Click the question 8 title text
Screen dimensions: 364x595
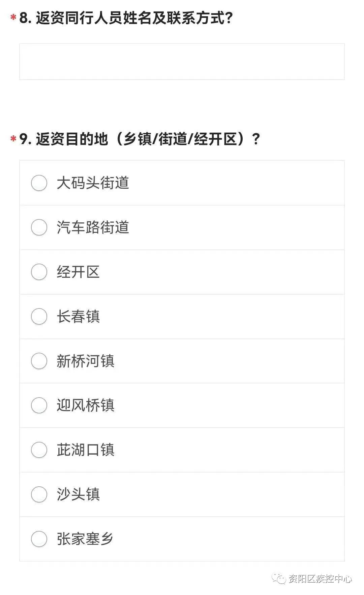coord(126,18)
